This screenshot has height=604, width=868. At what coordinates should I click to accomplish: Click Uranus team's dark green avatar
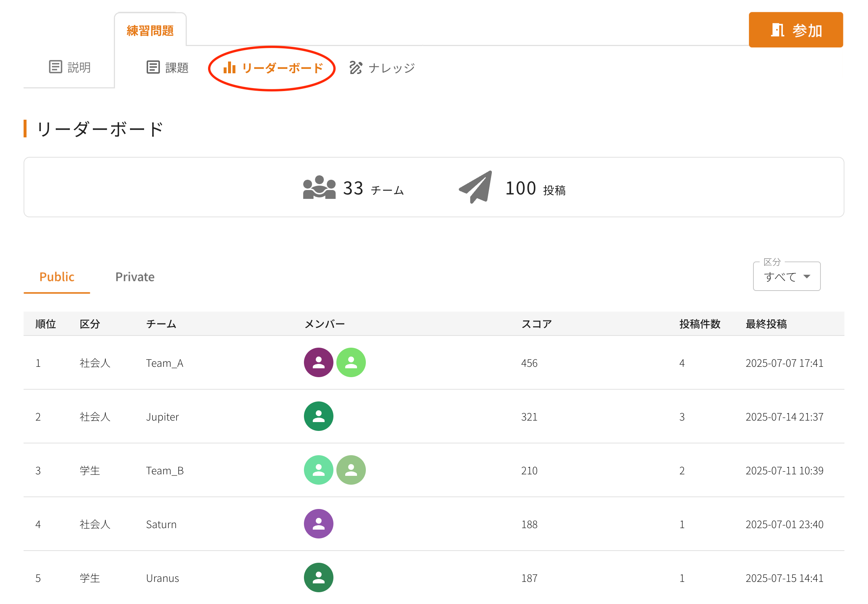318,577
